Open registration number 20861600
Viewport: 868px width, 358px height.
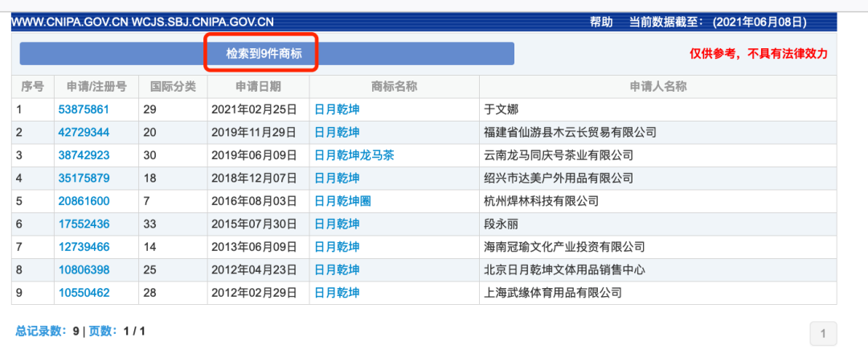pyautogui.click(x=84, y=201)
